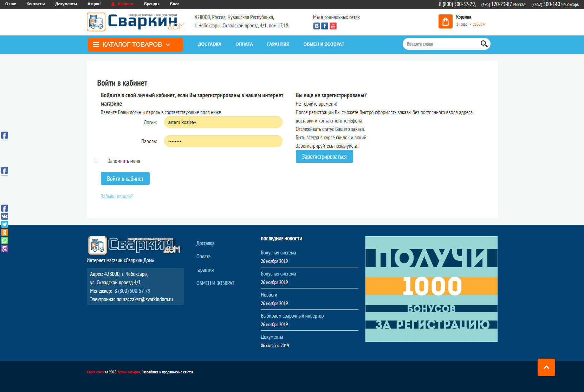Open the VK social network icon in header
Image resolution: width=584 pixels, height=392 pixels.
[317, 26]
